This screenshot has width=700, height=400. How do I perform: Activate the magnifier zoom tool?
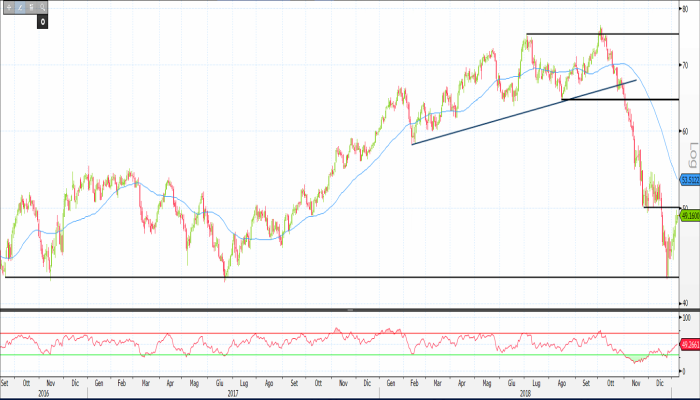click(41, 7)
